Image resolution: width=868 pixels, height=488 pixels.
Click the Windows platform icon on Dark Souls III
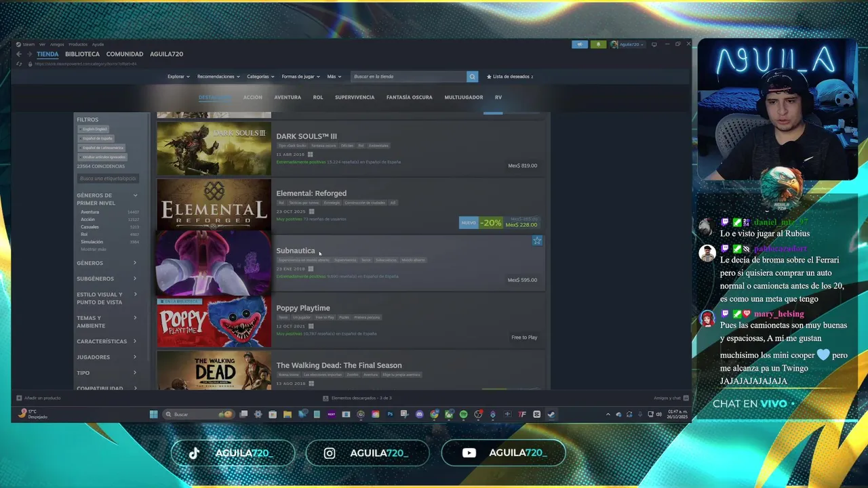[x=311, y=155]
